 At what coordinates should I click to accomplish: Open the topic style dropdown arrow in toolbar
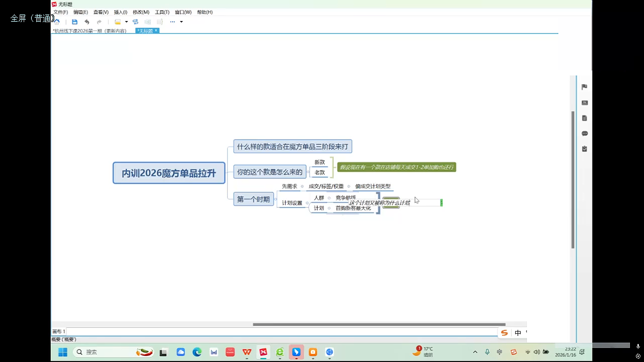[126, 22]
